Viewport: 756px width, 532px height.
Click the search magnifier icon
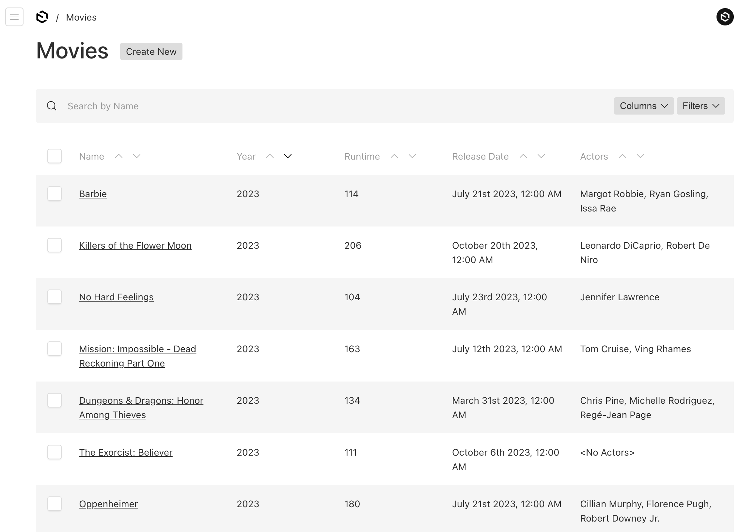[x=52, y=106]
